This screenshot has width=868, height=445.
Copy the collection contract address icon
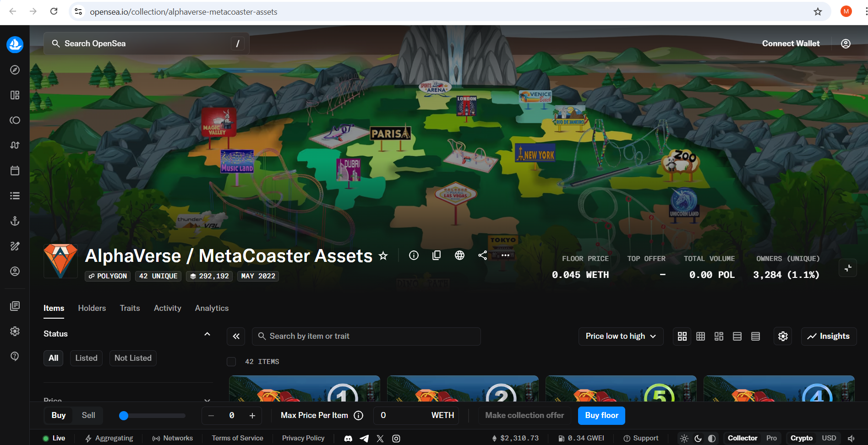[437, 255]
